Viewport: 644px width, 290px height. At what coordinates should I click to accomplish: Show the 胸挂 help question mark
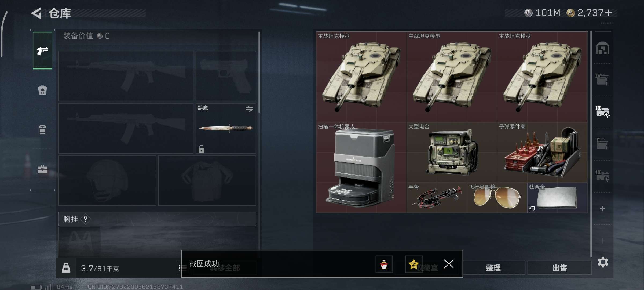[85, 219]
